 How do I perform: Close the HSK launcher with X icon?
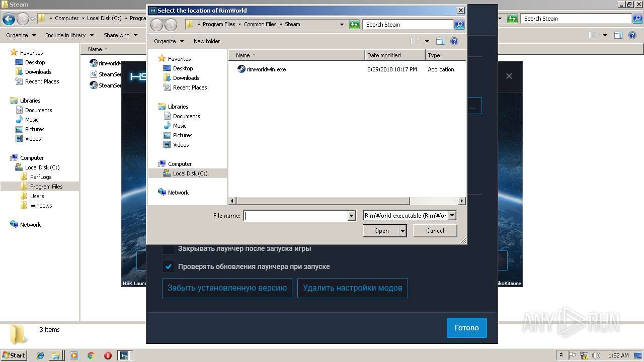coord(509,76)
